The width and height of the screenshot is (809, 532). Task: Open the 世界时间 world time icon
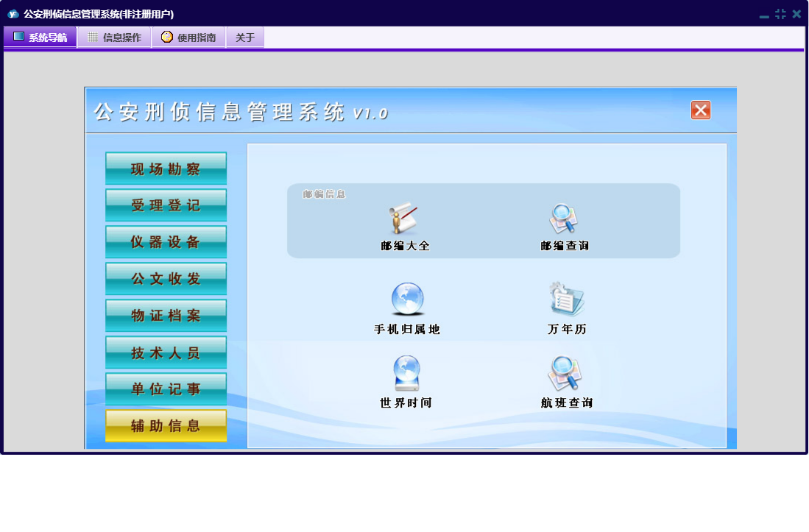click(x=406, y=374)
